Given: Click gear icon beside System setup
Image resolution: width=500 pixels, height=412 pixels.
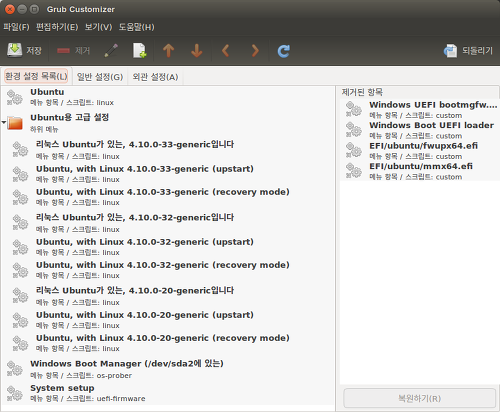Looking at the screenshot, I should (15, 393).
